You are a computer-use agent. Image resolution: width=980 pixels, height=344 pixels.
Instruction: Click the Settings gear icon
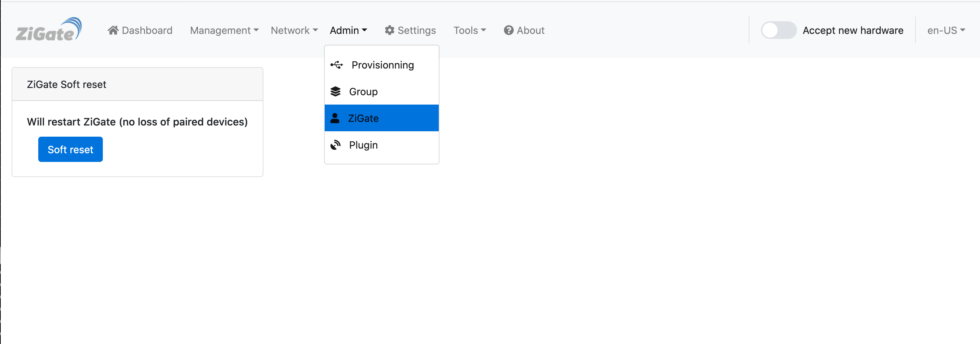[x=389, y=30]
